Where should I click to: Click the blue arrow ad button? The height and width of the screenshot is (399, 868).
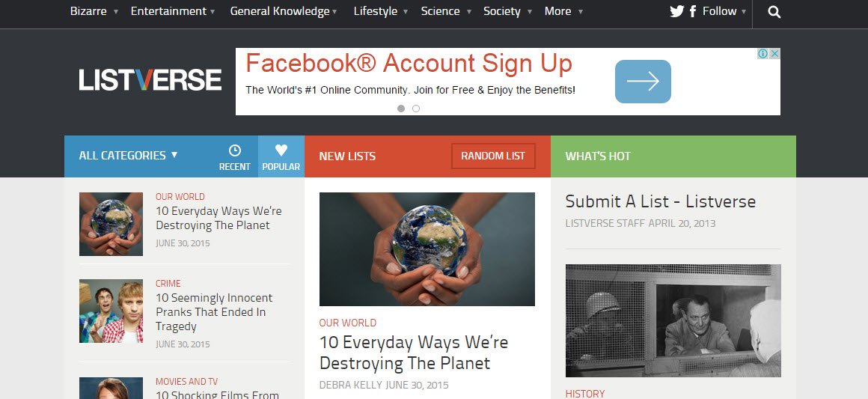643,82
